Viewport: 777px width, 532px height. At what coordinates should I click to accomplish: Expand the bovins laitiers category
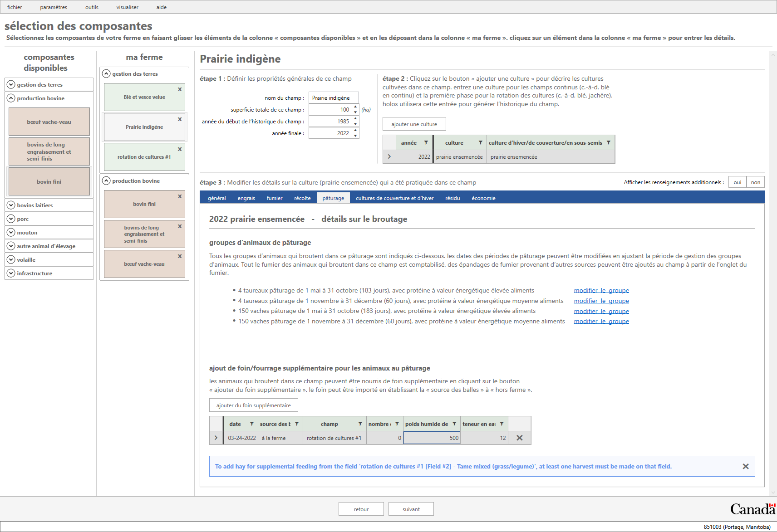[x=11, y=205]
